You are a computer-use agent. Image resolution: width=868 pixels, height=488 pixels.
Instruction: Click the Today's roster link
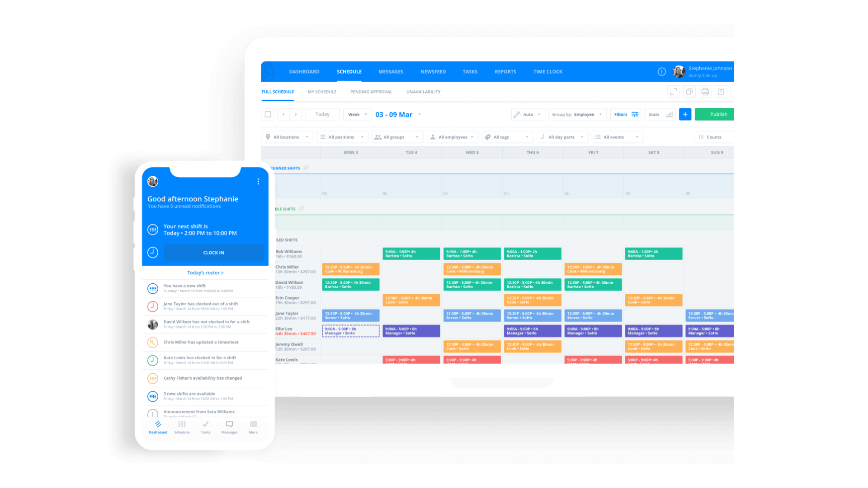point(205,272)
